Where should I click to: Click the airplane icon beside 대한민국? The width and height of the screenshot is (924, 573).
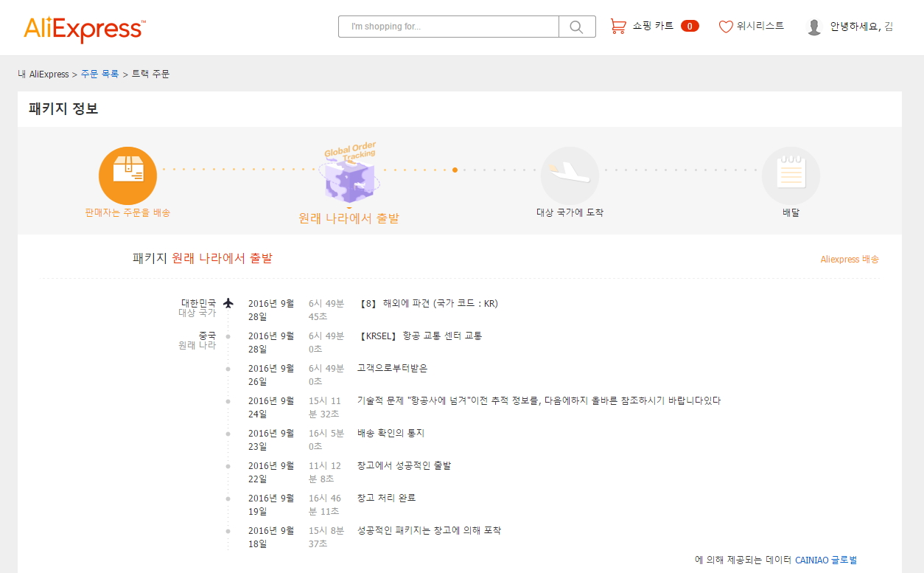point(228,303)
